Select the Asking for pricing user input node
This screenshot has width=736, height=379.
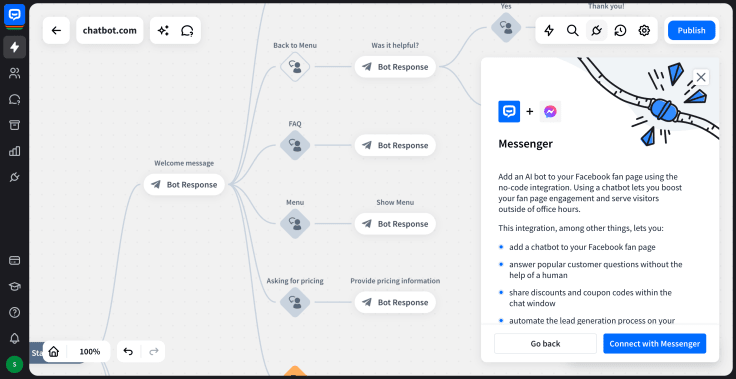pos(295,302)
